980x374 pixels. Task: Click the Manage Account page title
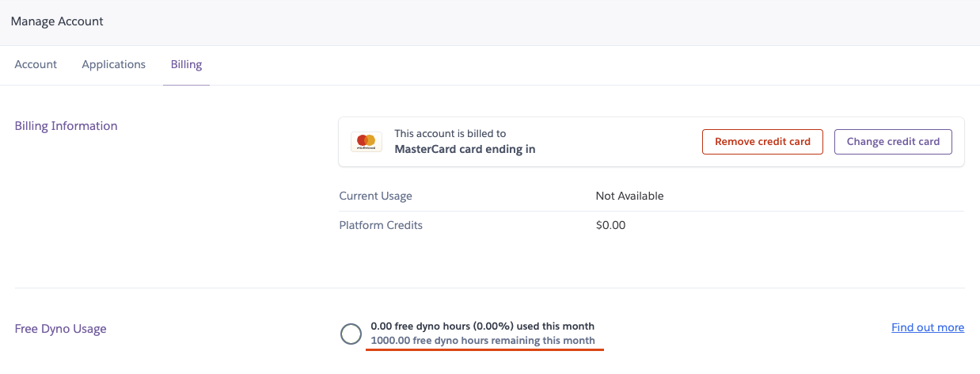pos(57,21)
